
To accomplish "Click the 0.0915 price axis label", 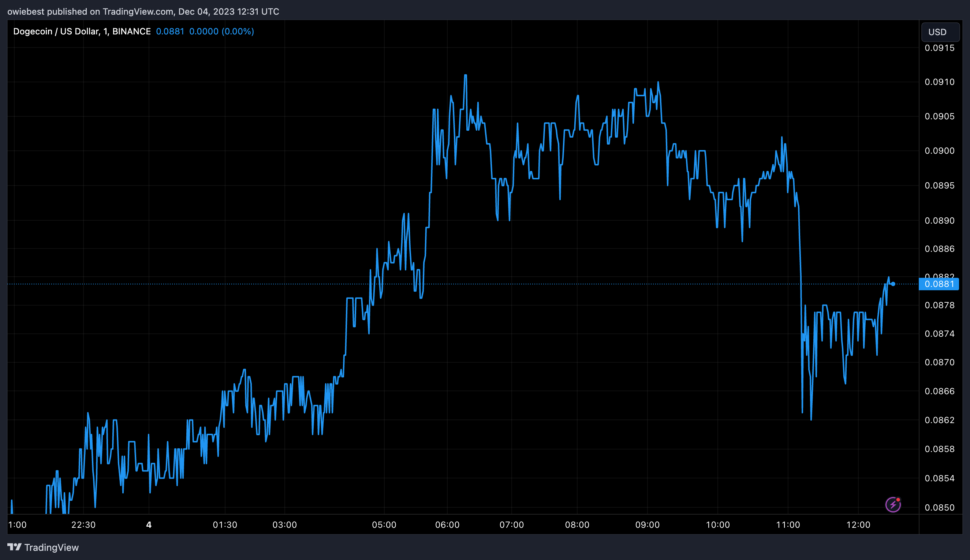I will 939,48.
